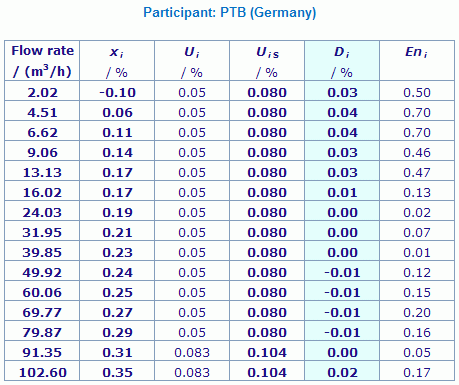The height and width of the screenshot is (385, 459).
Task: Select the Flow rate column header
Action: pyautogui.click(x=42, y=61)
